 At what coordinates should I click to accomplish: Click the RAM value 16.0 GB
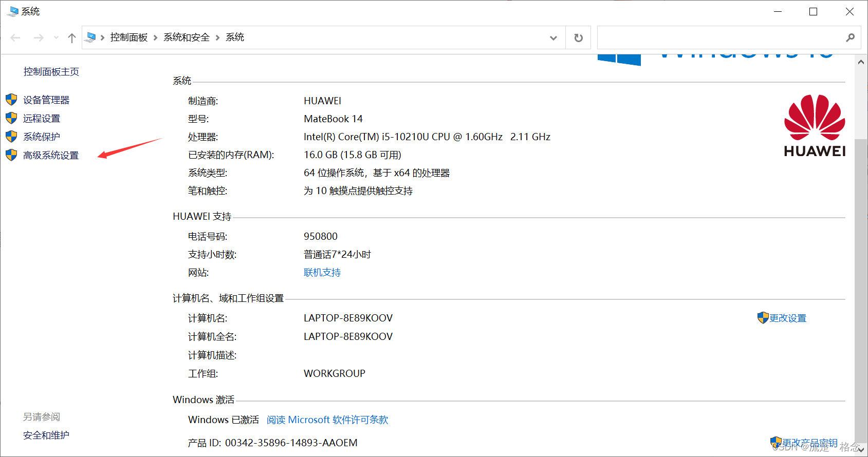(321, 155)
